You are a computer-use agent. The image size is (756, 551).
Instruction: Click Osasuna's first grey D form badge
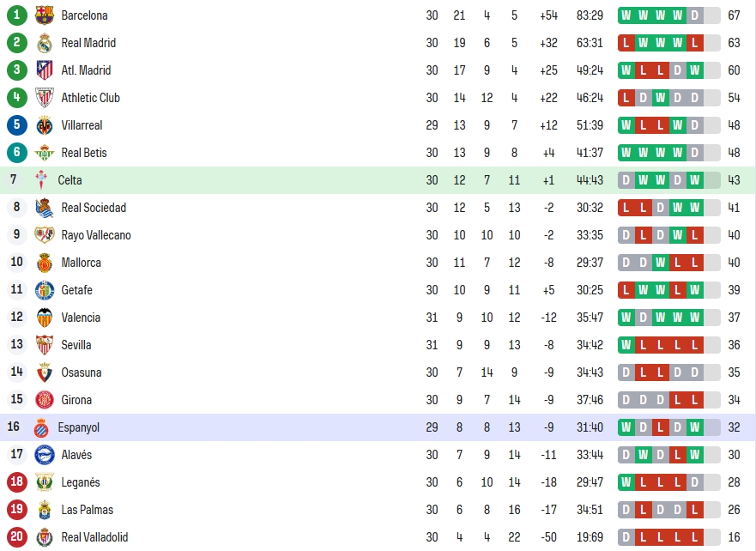pyautogui.click(x=626, y=372)
